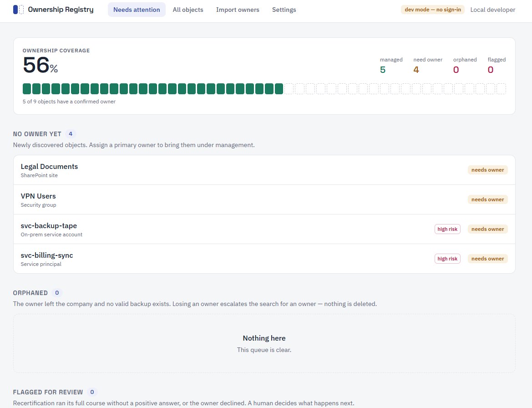Click the Service principal type label
Screen dimensions: 532x408
tap(41, 264)
